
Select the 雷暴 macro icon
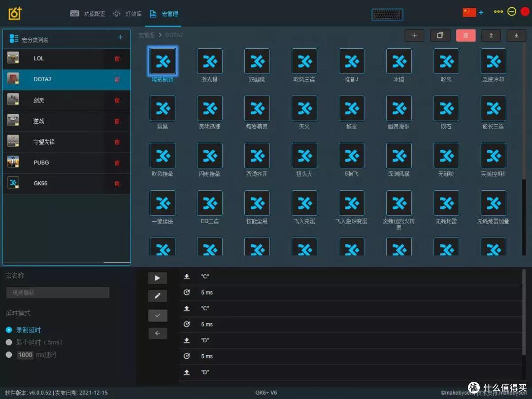[163, 108]
